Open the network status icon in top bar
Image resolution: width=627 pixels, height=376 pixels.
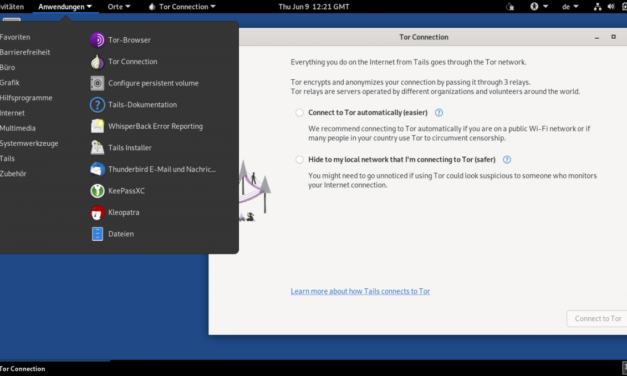pyautogui.click(x=597, y=7)
